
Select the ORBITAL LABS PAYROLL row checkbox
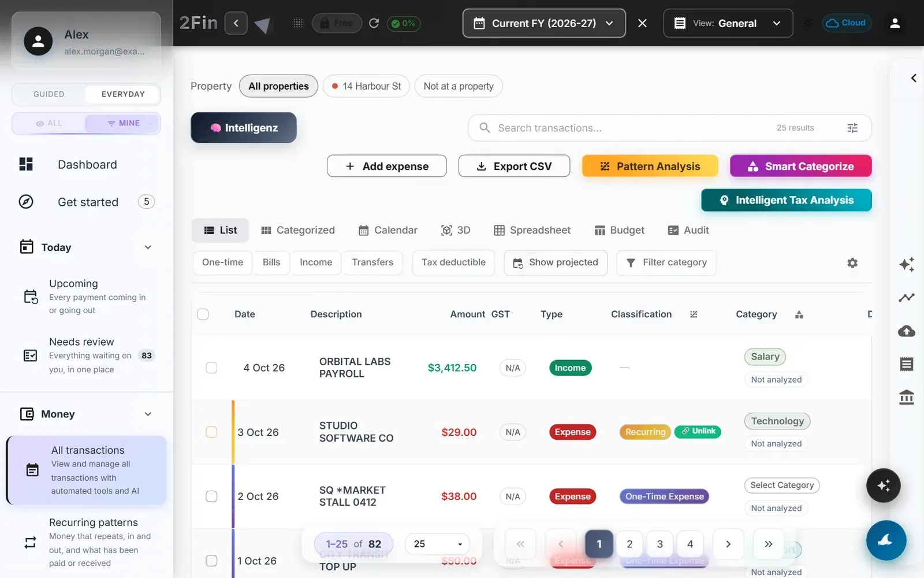pyautogui.click(x=211, y=368)
